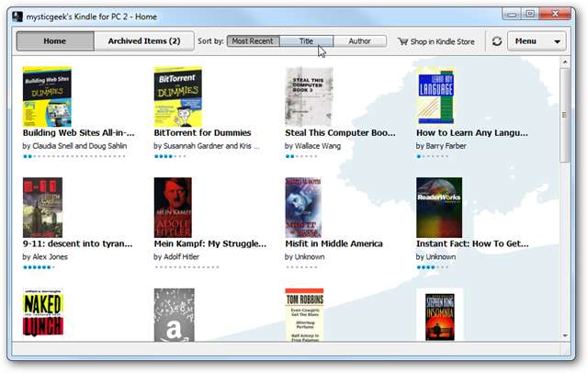Click progress dots under BitTorrent for Dummies
588x373 pixels.
170,156
